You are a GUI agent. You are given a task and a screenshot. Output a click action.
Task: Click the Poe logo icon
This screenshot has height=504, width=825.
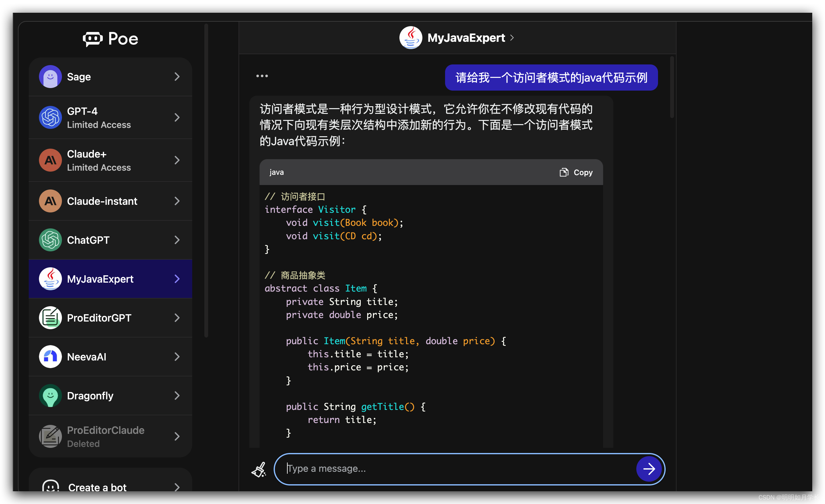(92, 40)
